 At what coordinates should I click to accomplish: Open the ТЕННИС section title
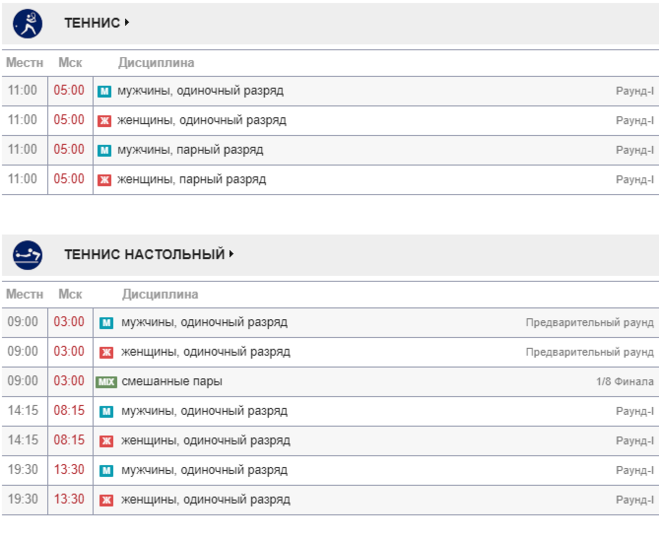tap(92, 23)
